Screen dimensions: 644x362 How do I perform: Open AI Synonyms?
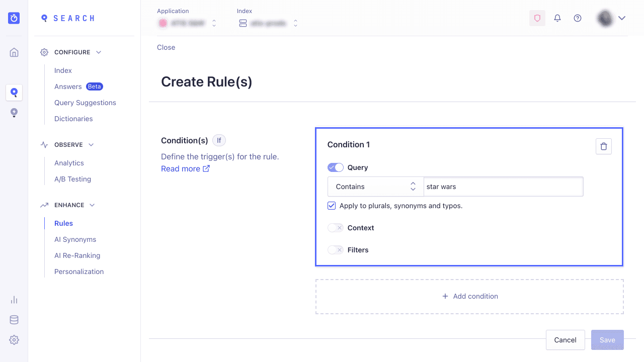[x=75, y=239]
